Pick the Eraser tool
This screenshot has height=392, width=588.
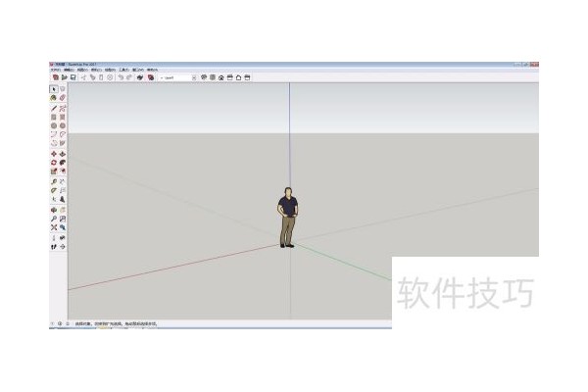pyautogui.click(x=63, y=98)
